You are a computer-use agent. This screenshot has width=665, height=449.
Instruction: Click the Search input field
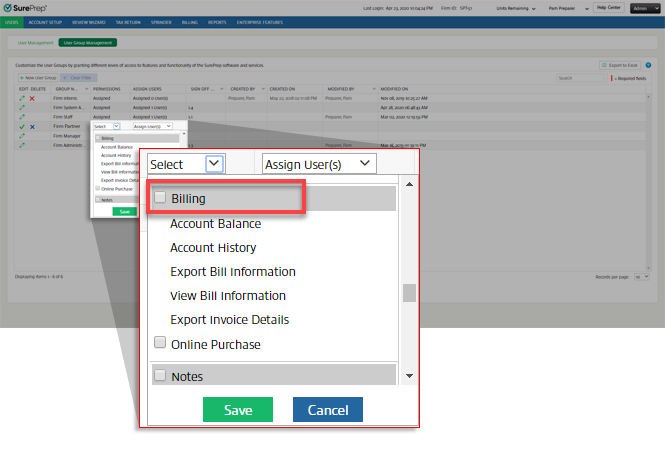(x=578, y=77)
